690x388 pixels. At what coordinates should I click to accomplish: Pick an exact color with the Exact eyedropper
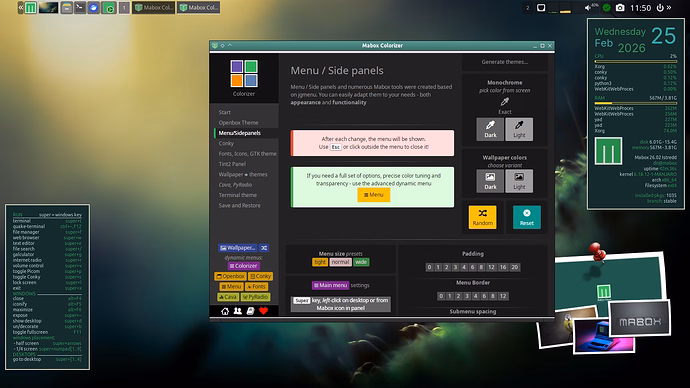505,102
